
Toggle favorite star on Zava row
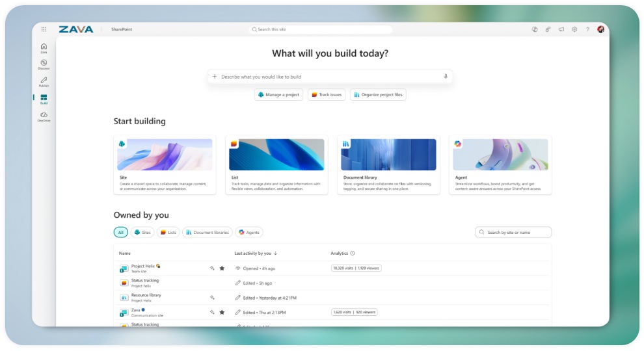(x=222, y=312)
